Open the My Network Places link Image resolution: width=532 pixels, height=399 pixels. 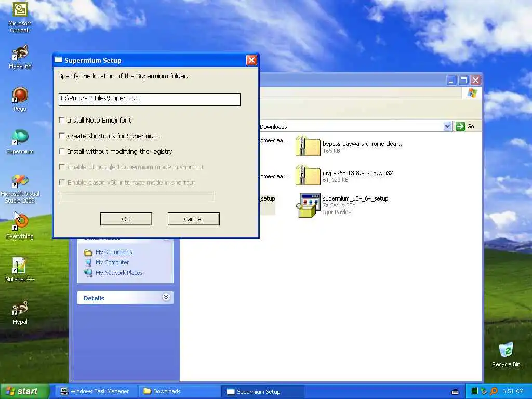pos(119,273)
